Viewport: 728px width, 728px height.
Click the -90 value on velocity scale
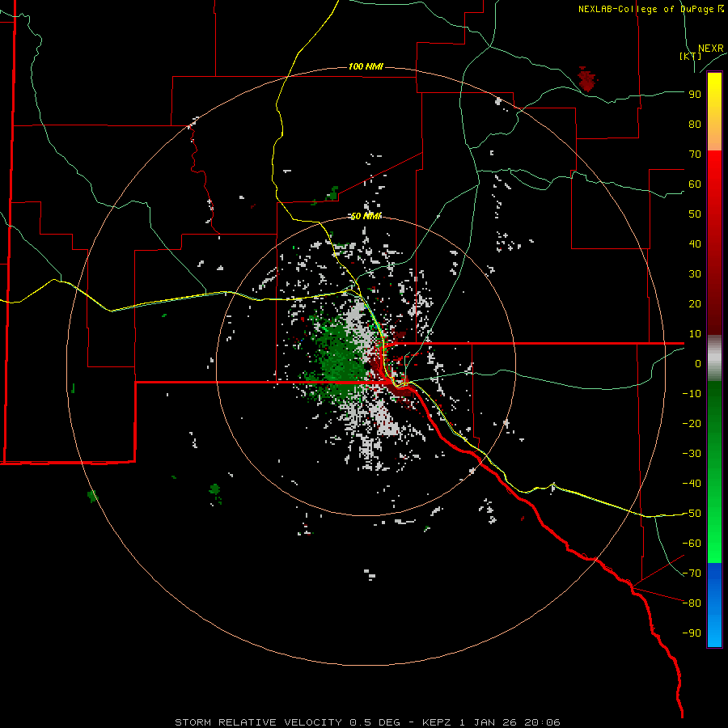pyautogui.click(x=692, y=633)
